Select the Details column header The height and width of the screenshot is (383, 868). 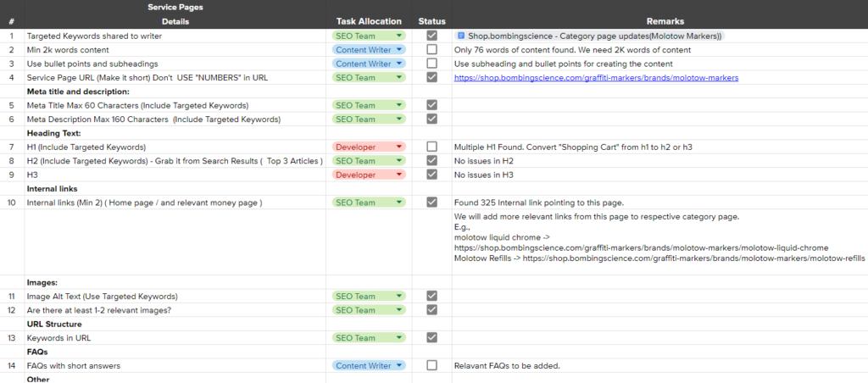click(x=175, y=21)
